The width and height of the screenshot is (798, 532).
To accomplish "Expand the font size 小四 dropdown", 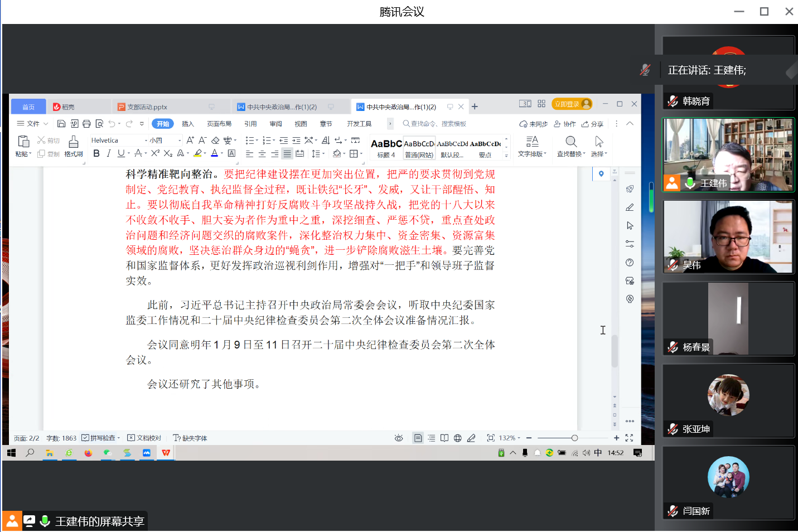I will [x=179, y=141].
